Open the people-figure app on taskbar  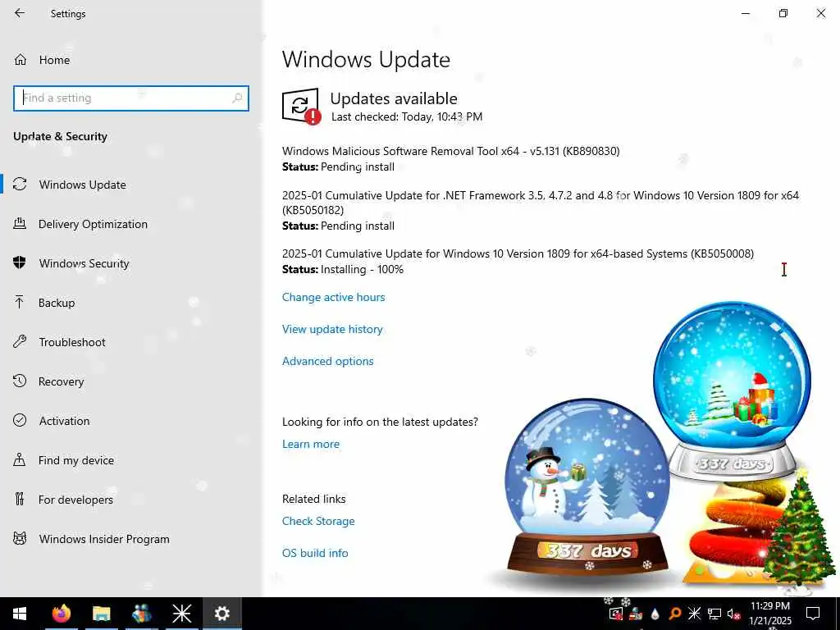coord(141,614)
